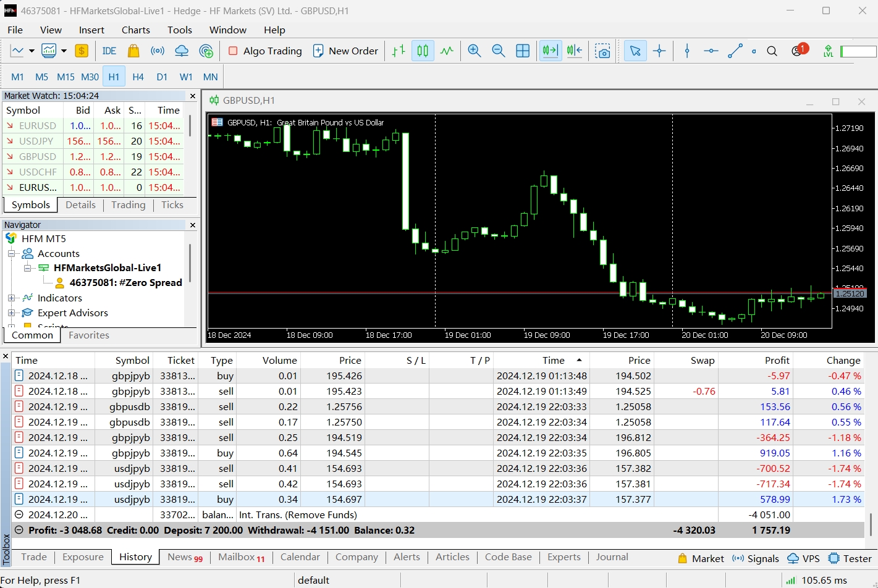Click the New Order button

coord(346,51)
